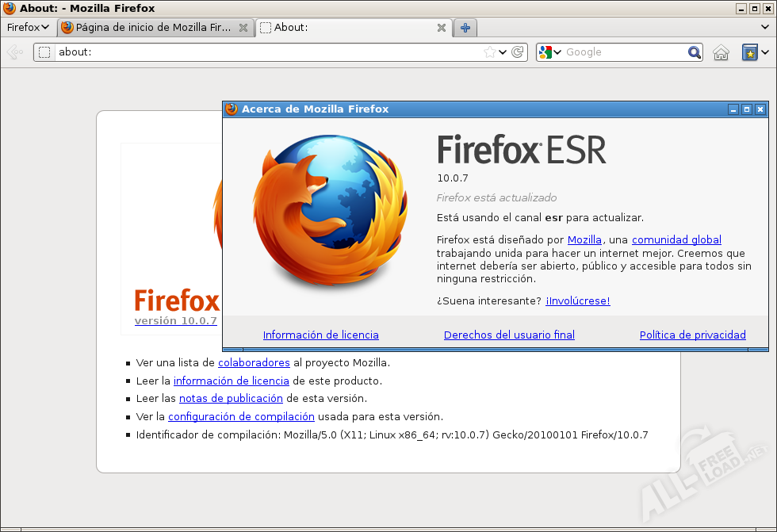Click the 'notas de publicación' link

pyautogui.click(x=231, y=399)
